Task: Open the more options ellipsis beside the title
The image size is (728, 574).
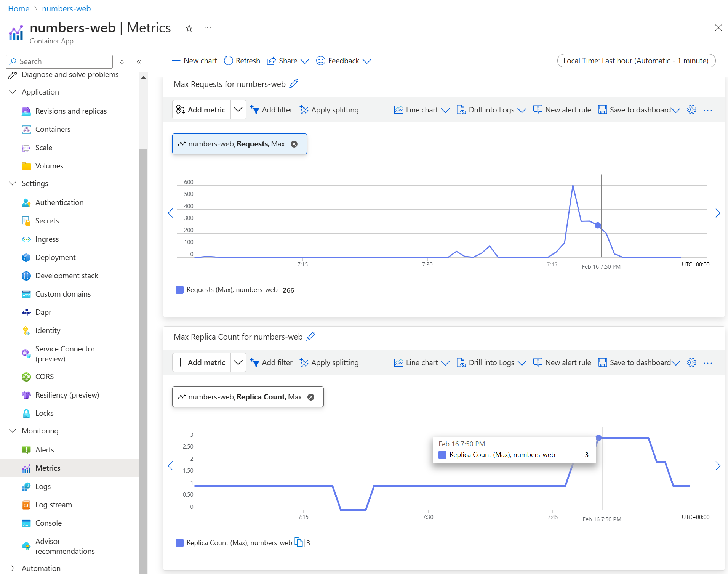Action: click(208, 28)
